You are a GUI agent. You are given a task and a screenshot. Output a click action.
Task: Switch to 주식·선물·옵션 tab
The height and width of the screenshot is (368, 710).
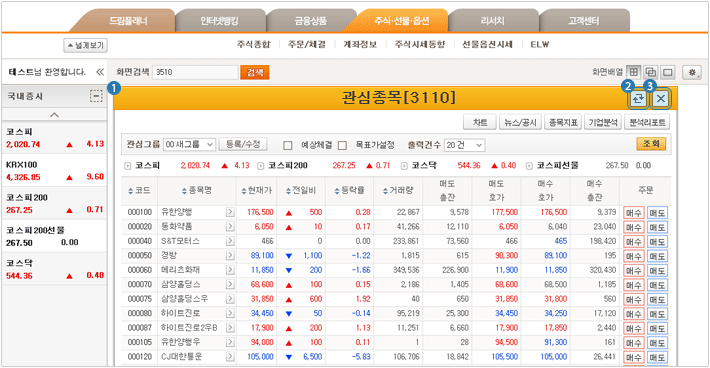[x=401, y=21]
